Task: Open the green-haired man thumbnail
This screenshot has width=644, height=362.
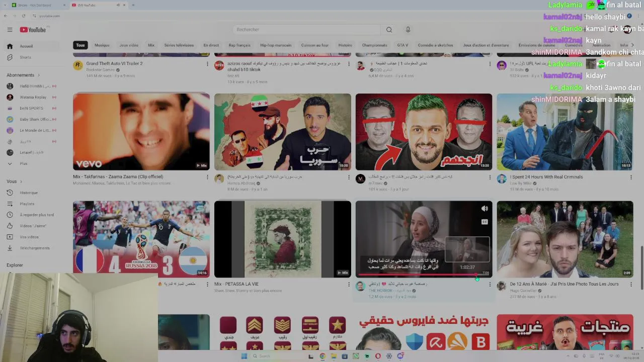Action: click(424, 132)
